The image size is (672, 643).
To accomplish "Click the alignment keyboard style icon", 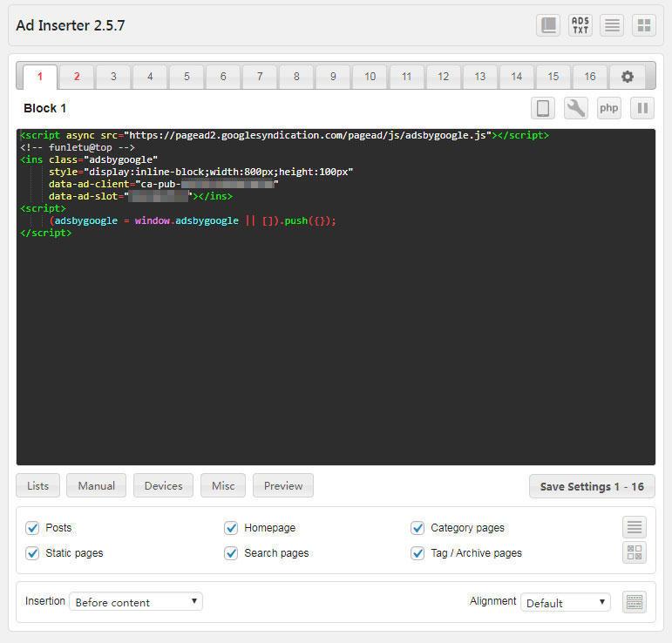I will coord(635,602).
